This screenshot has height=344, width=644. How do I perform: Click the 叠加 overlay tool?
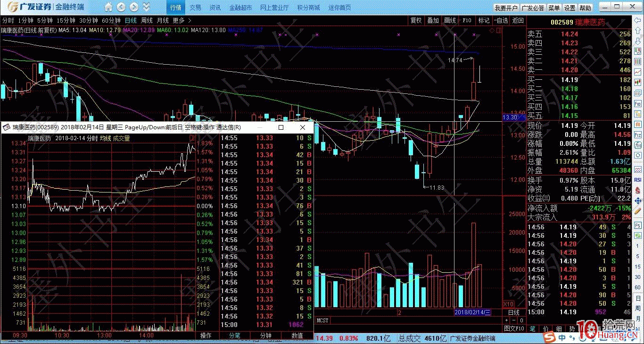pos(433,21)
